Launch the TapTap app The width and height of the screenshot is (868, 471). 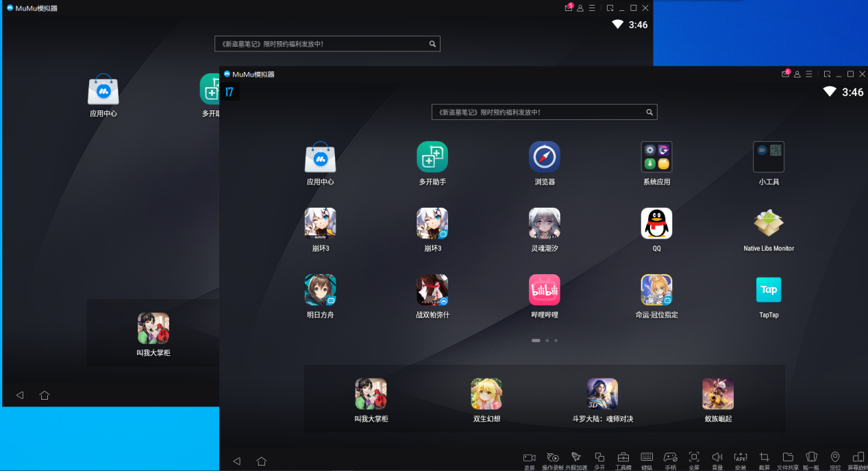tap(769, 290)
